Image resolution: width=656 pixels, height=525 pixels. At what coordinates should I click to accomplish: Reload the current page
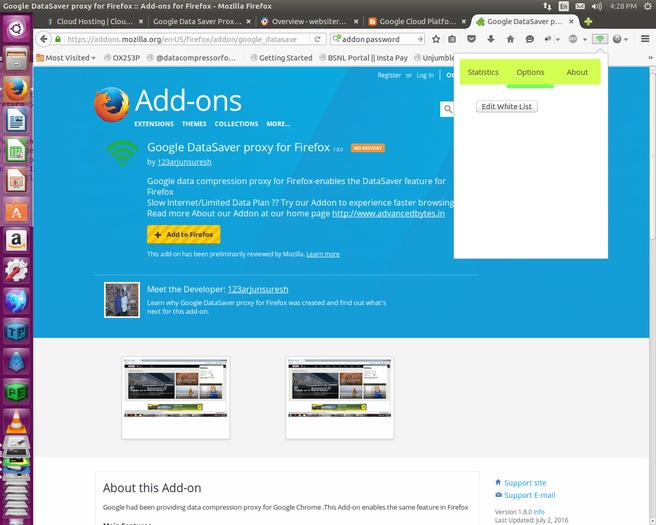tap(318, 39)
